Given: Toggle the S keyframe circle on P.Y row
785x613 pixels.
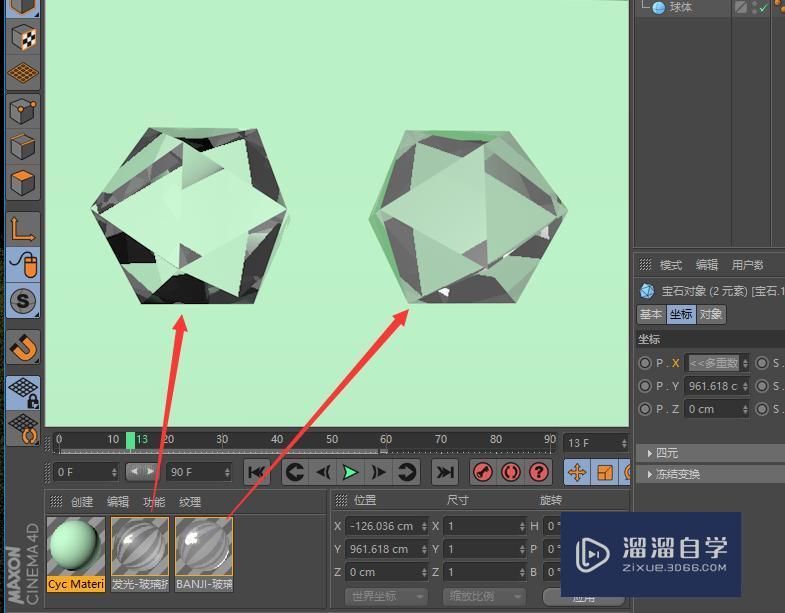Looking at the screenshot, I should click(762, 386).
